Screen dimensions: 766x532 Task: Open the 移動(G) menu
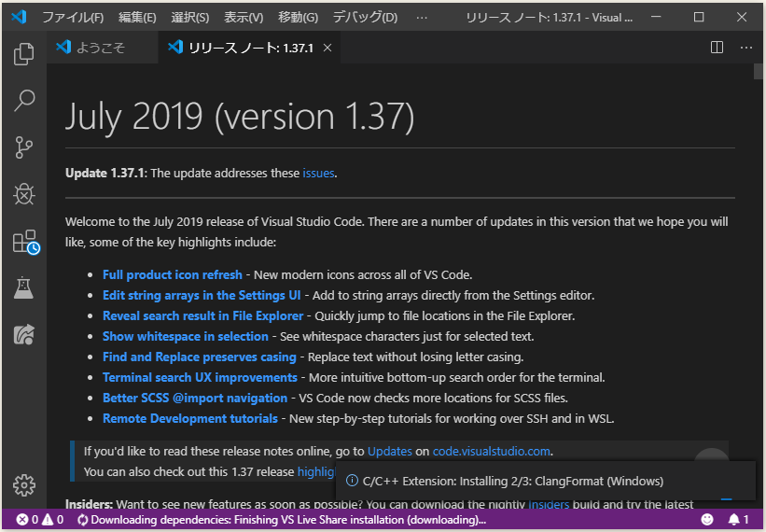298,18
